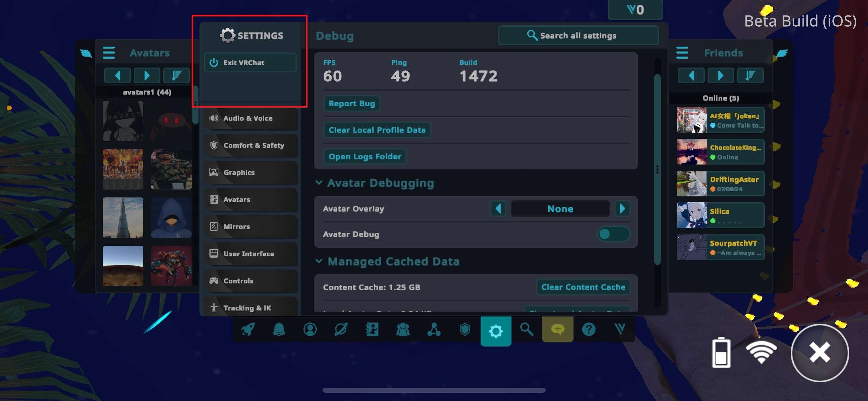
Task: Focus the Search all settings field
Action: click(578, 35)
